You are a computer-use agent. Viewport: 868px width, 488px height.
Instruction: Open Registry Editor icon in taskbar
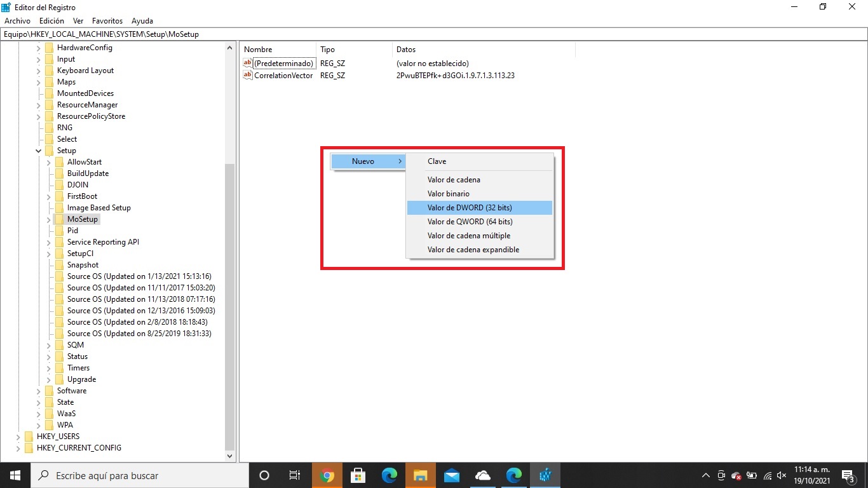pyautogui.click(x=545, y=475)
